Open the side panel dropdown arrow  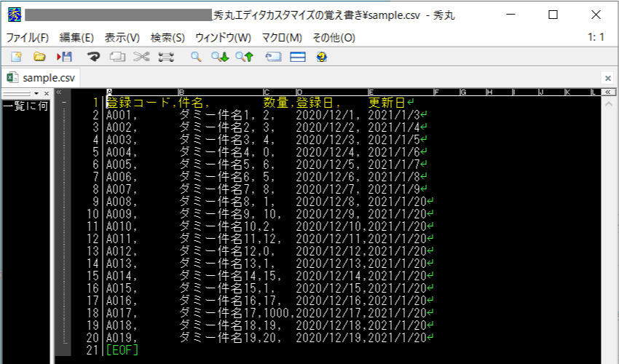point(36,94)
